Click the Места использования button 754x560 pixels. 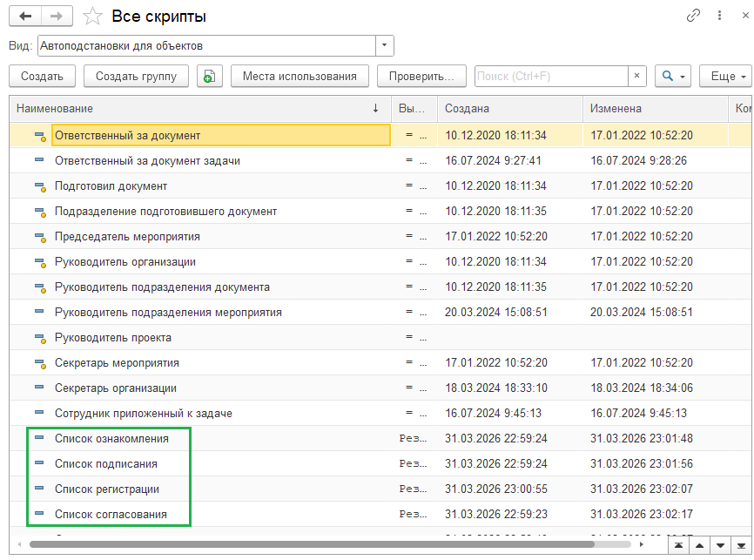point(300,77)
